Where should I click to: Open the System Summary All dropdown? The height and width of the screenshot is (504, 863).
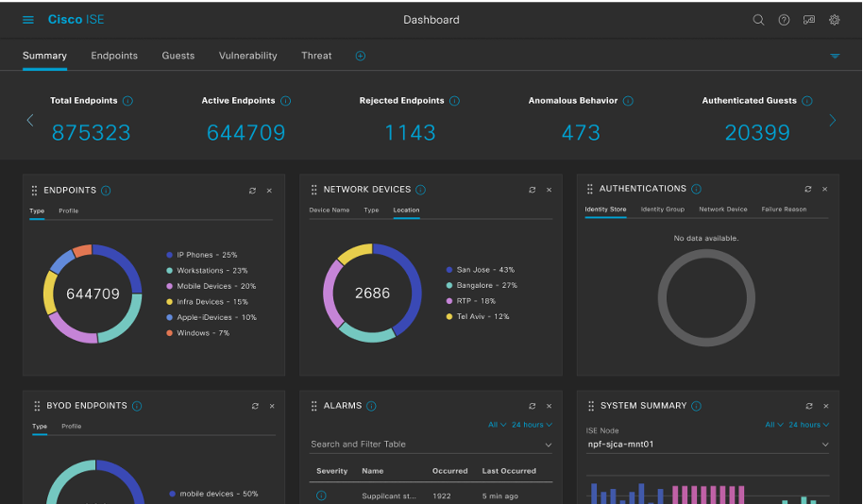(774, 425)
